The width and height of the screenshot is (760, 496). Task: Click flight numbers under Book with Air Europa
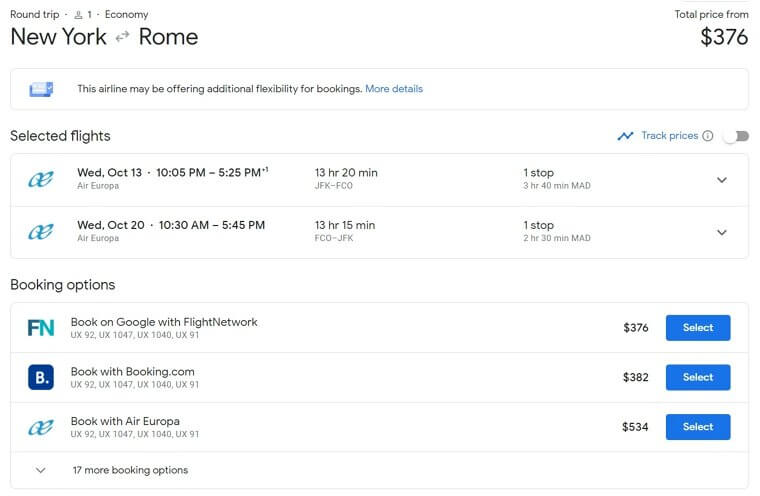135,434
